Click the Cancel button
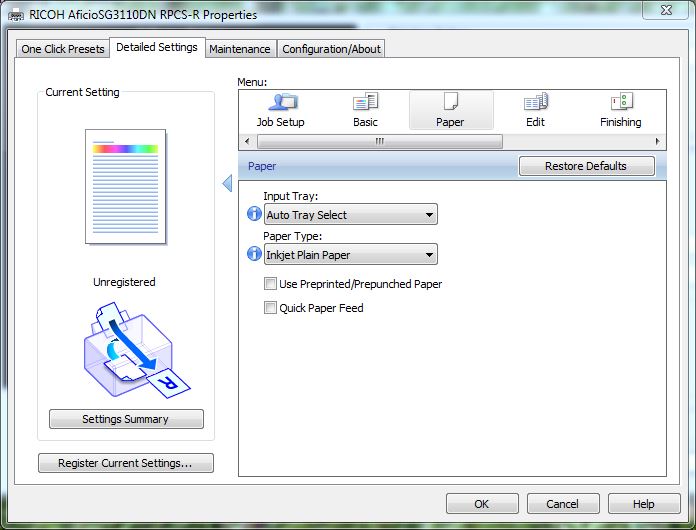 tap(563, 504)
